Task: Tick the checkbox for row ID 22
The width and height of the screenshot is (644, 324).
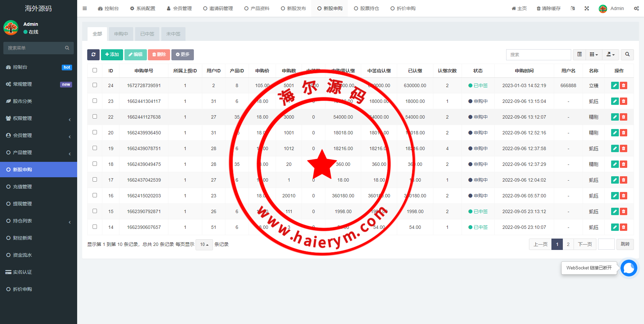Action: [95, 117]
